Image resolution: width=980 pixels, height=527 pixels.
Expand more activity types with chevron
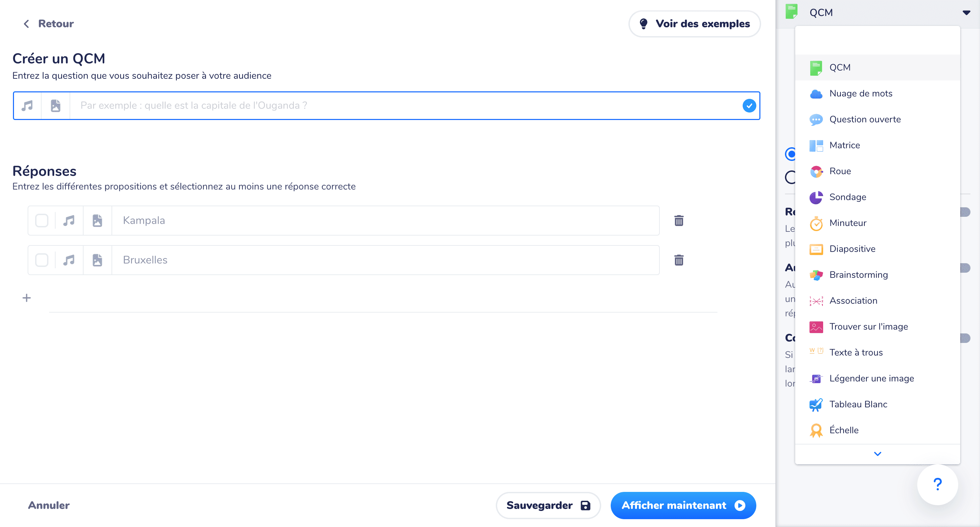(x=877, y=453)
